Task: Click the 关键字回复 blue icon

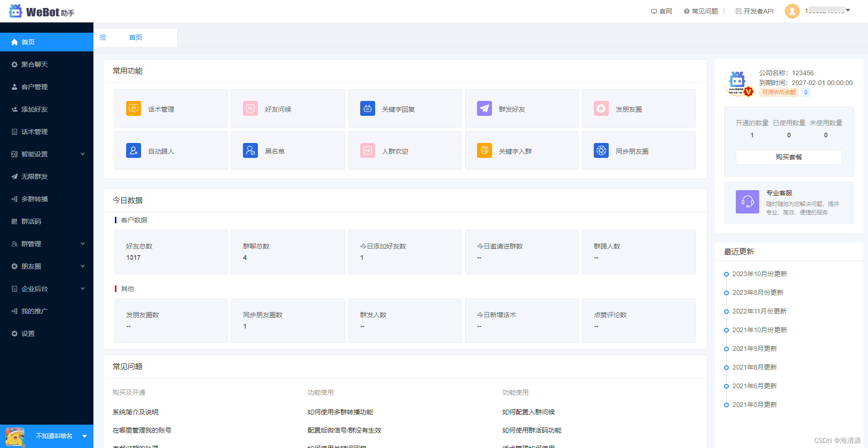Action: (x=368, y=108)
